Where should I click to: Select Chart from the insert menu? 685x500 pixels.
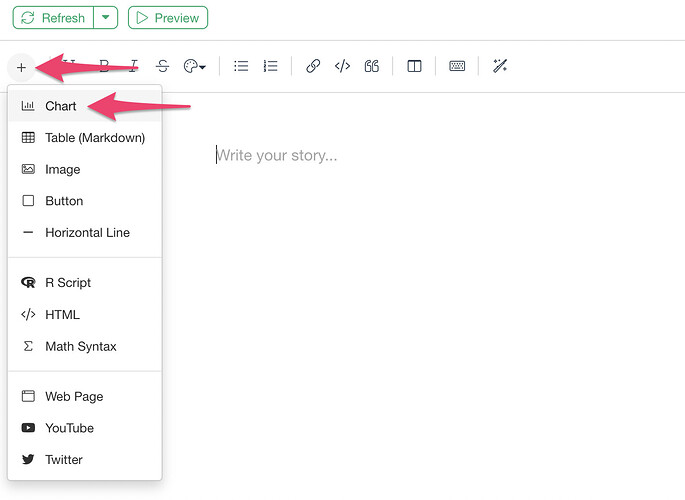tap(85, 106)
